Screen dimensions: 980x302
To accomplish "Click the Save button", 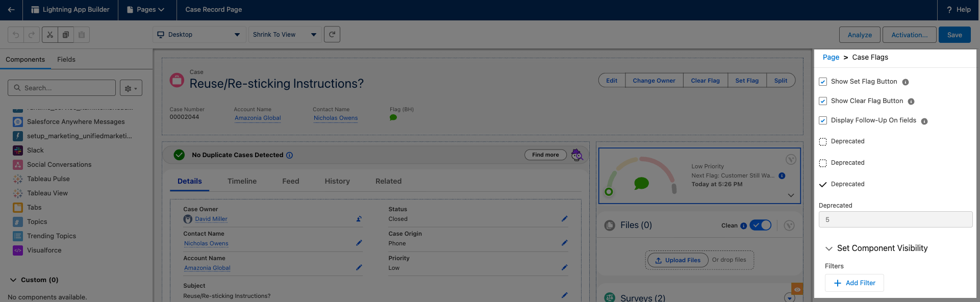I will click(954, 35).
